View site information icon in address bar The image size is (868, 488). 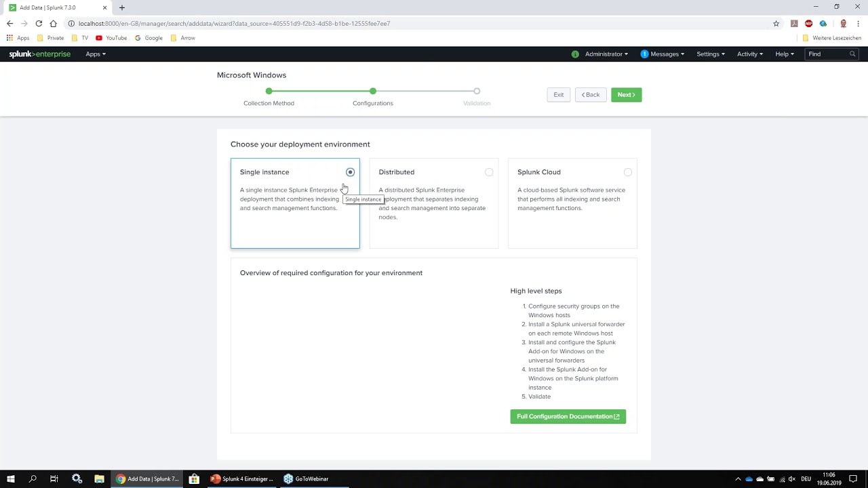click(71, 24)
